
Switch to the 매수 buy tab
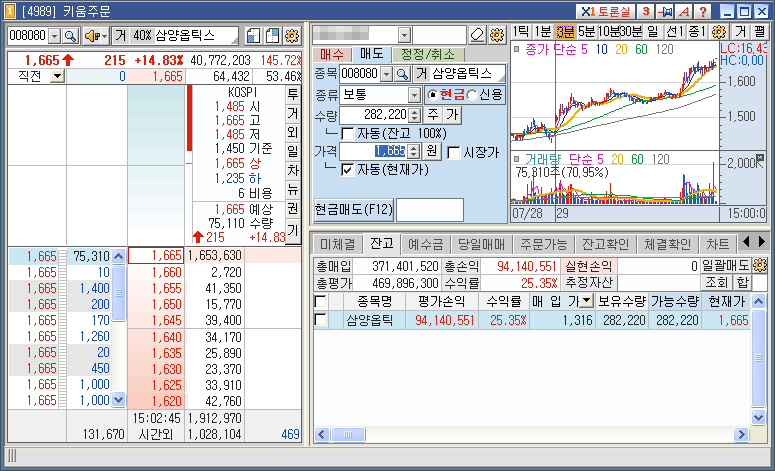[x=331, y=53]
